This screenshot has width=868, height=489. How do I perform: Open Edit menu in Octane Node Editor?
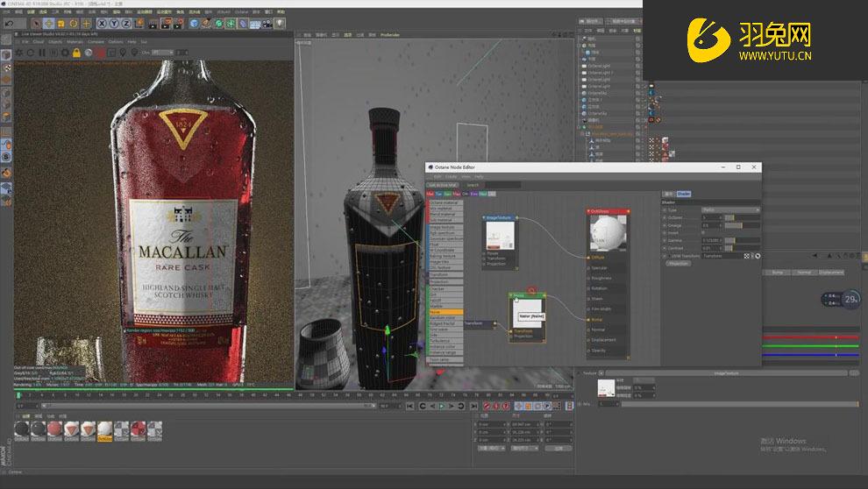pyautogui.click(x=438, y=176)
